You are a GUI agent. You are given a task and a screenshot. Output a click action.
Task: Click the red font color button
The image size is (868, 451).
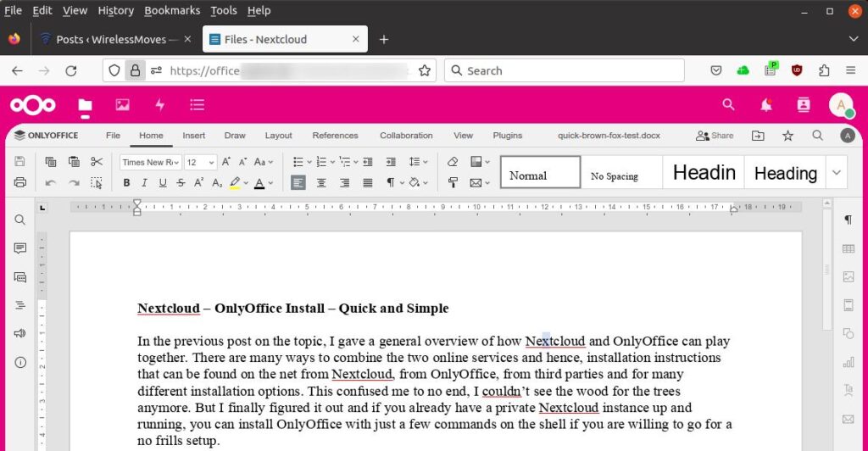[259, 182]
